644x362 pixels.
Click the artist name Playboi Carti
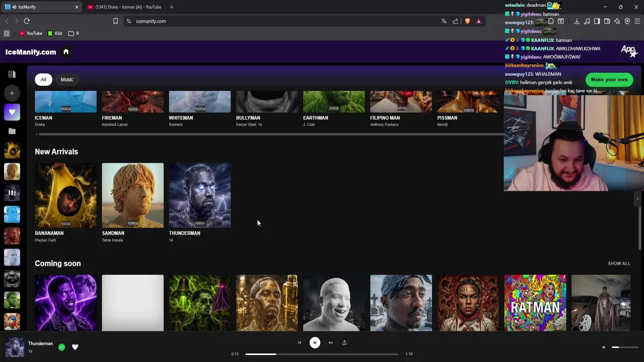point(45,240)
